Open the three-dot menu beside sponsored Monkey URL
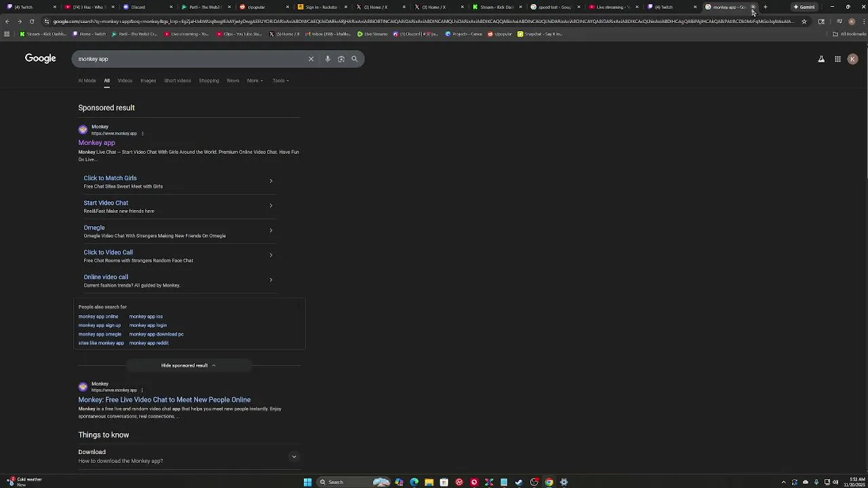 (142, 134)
